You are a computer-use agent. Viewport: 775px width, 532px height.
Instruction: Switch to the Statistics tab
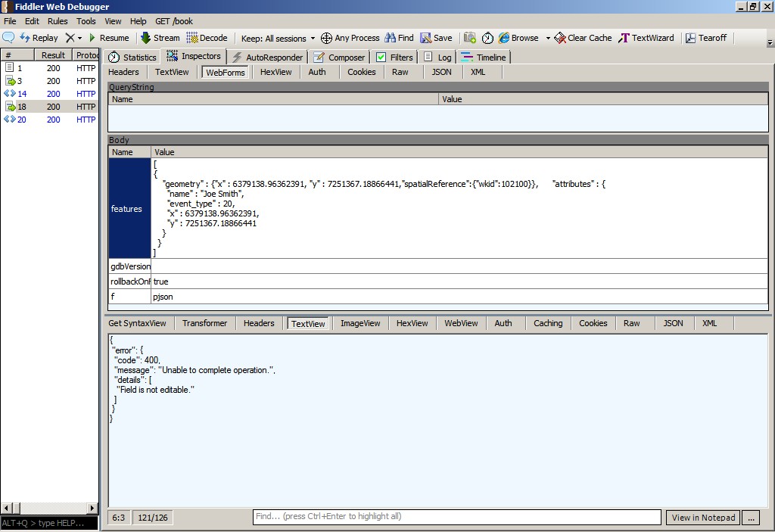pos(132,58)
